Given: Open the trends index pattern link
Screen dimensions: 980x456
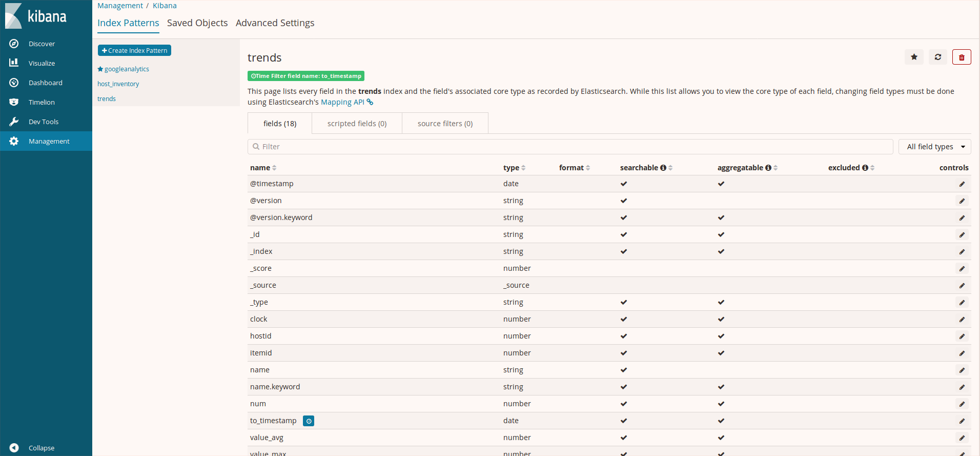Looking at the screenshot, I should (x=107, y=99).
